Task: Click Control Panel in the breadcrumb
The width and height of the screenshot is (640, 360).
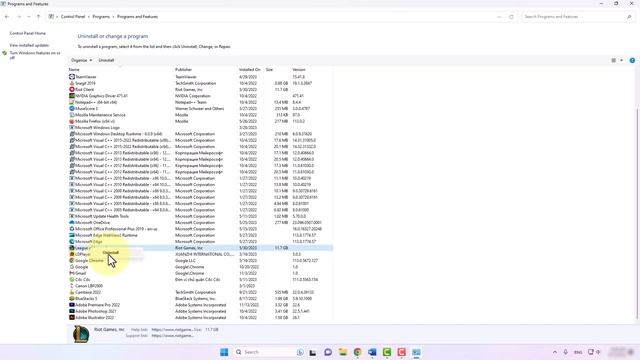Action: [x=73, y=17]
